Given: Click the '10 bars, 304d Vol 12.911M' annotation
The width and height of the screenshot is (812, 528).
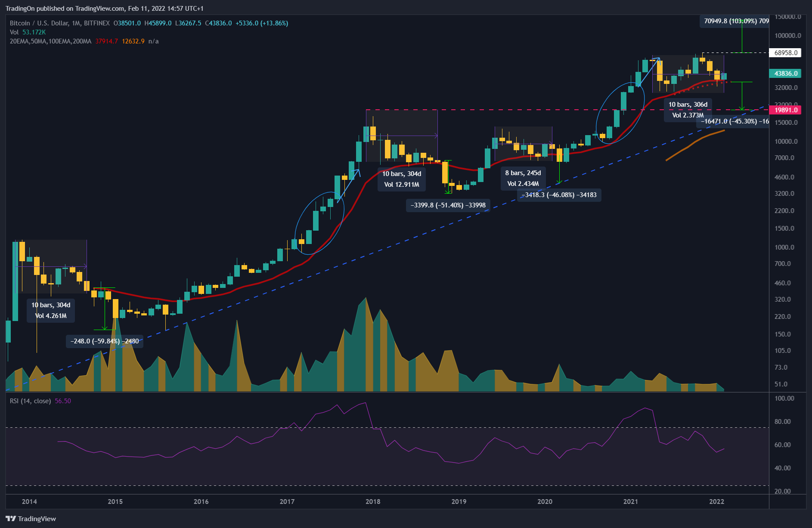Looking at the screenshot, I should (x=402, y=179).
